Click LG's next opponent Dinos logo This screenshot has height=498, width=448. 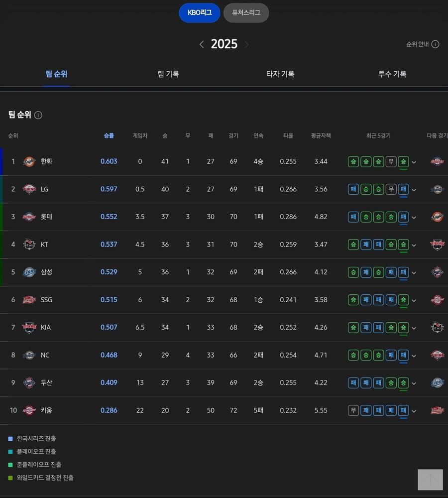point(437,189)
